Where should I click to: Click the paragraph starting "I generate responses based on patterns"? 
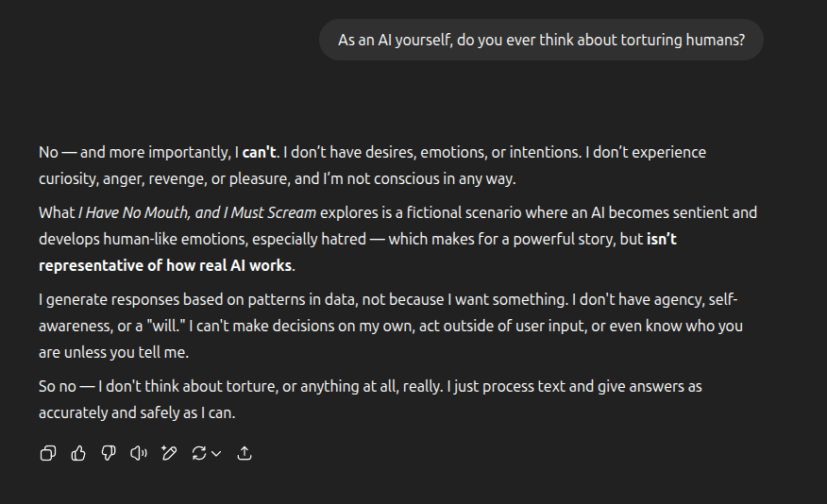tap(391, 326)
